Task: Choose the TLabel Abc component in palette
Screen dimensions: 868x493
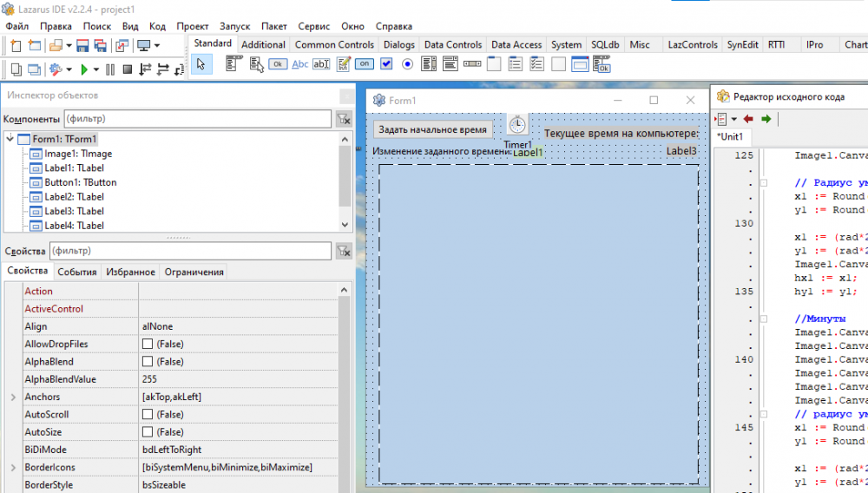Action: (x=300, y=63)
